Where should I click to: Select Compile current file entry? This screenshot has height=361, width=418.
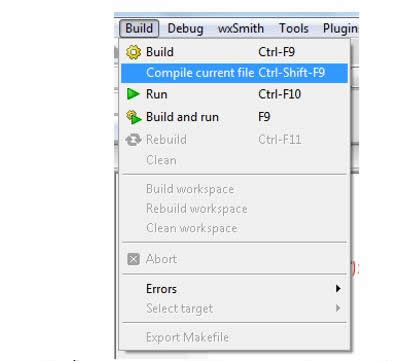coord(234,73)
